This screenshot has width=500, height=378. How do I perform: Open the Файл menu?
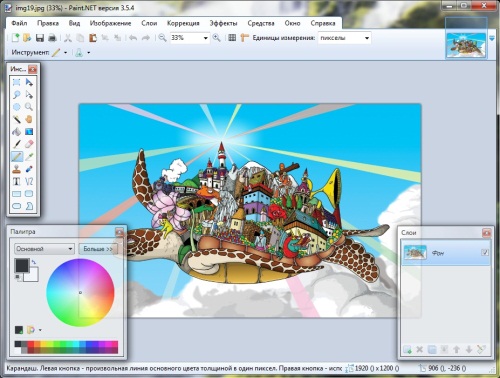coord(19,23)
